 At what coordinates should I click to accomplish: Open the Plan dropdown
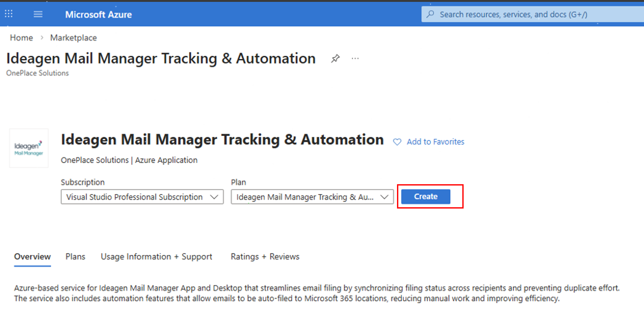point(312,197)
